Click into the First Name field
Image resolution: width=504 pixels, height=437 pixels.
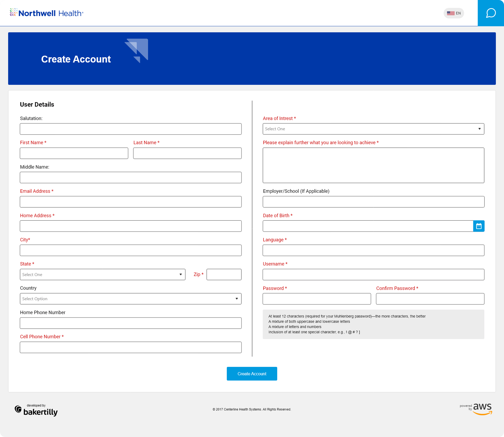(74, 153)
